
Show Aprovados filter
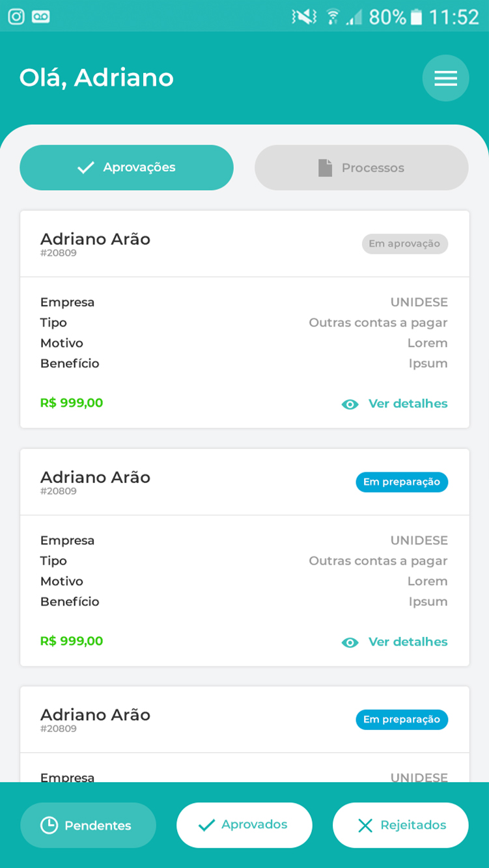tap(244, 825)
